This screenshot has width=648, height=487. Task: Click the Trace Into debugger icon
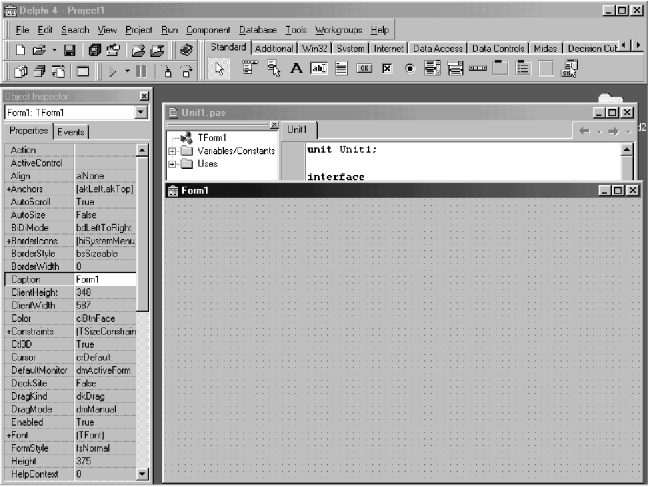(167, 72)
